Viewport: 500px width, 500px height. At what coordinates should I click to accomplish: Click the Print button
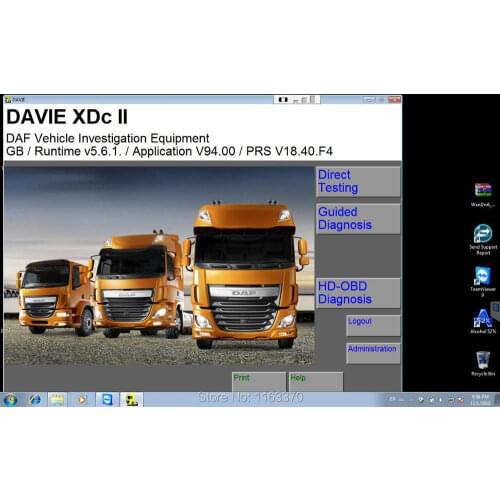coord(259,382)
